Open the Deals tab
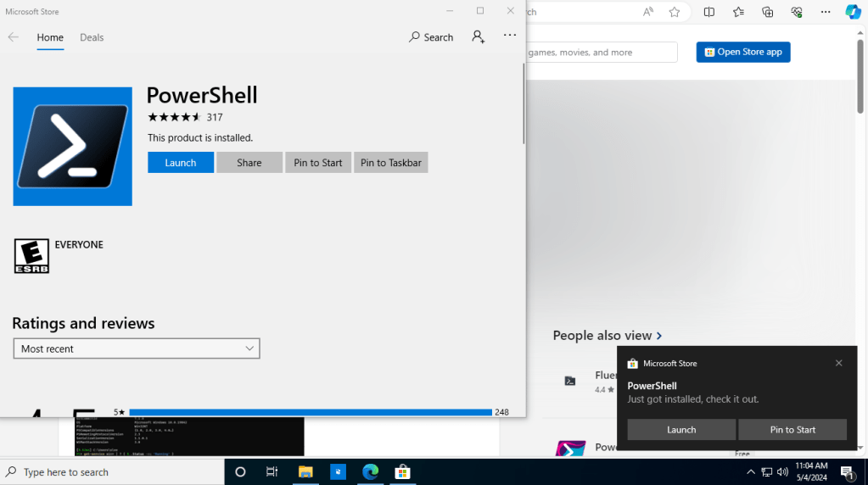The width and height of the screenshot is (868, 485). (92, 37)
